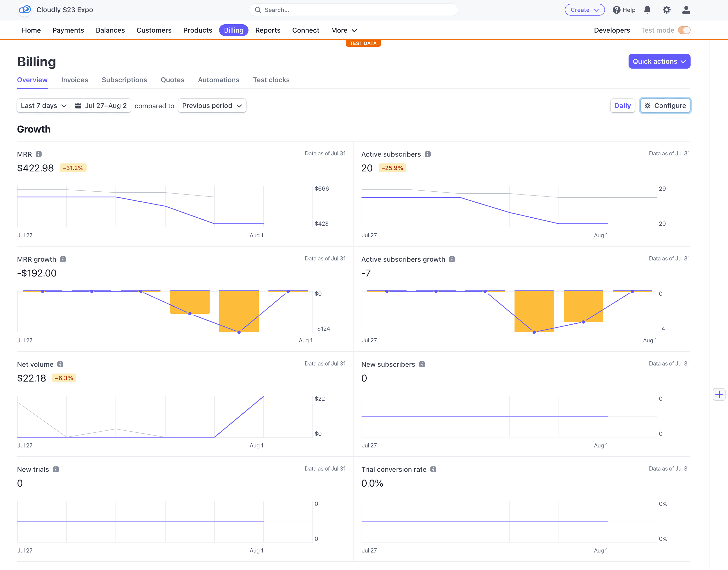Disable Test mode with the toggle
Viewport: 728px width, 570px height.
(684, 30)
